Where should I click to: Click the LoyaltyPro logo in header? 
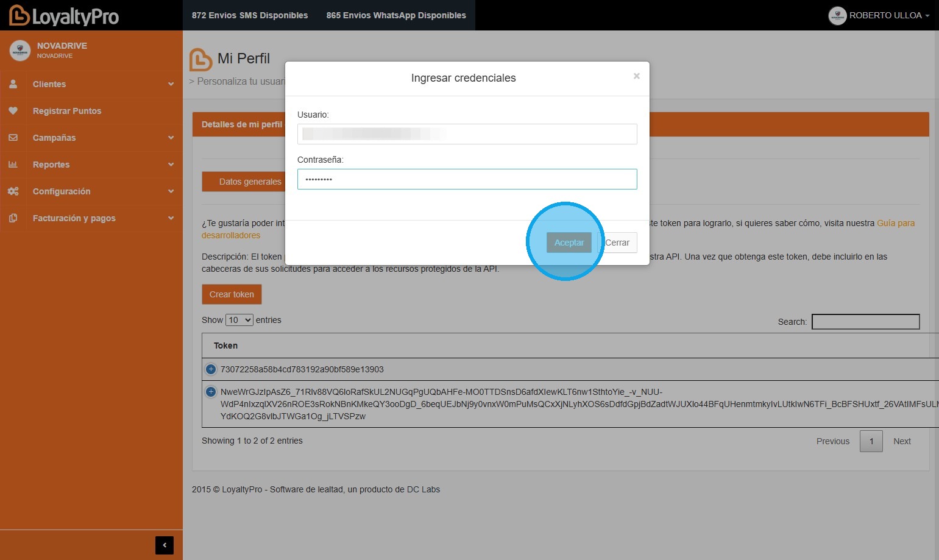point(64,15)
